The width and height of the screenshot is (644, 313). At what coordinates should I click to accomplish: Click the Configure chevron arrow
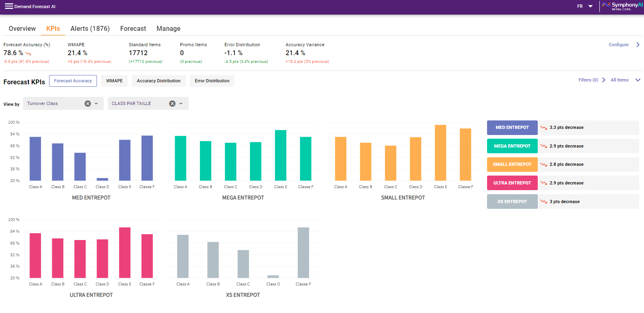[x=638, y=45]
